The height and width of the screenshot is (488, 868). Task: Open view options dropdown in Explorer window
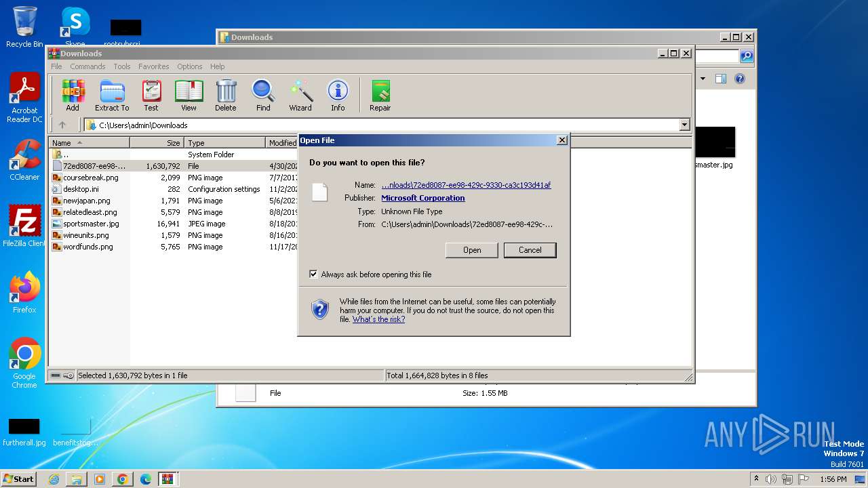(x=703, y=79)
